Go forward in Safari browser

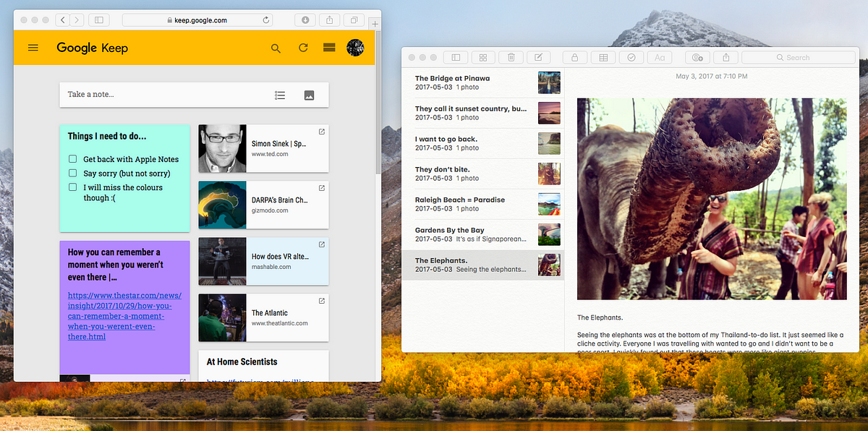77,20
